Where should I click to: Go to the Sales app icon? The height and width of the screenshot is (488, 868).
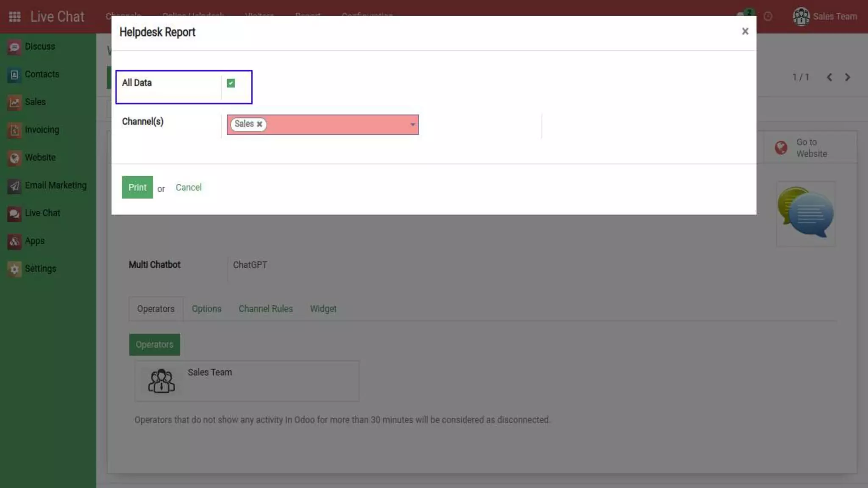click(14, 103)
